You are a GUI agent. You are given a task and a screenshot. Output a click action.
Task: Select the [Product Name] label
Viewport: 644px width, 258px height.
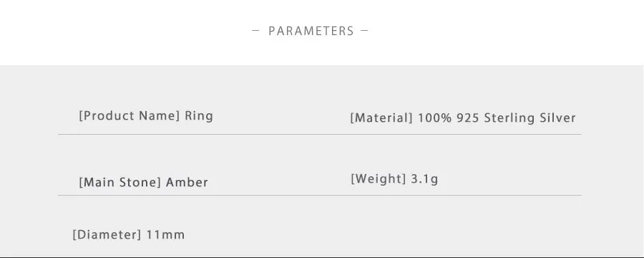coord(130,115)
